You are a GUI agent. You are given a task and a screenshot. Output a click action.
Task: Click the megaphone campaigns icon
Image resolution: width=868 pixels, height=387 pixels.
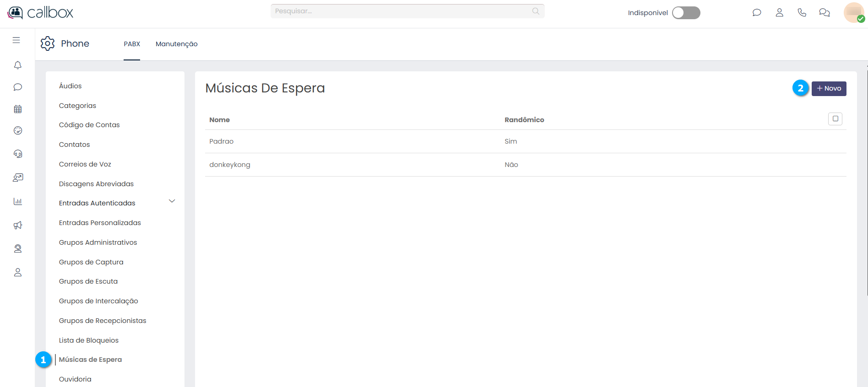coord(18,225)
